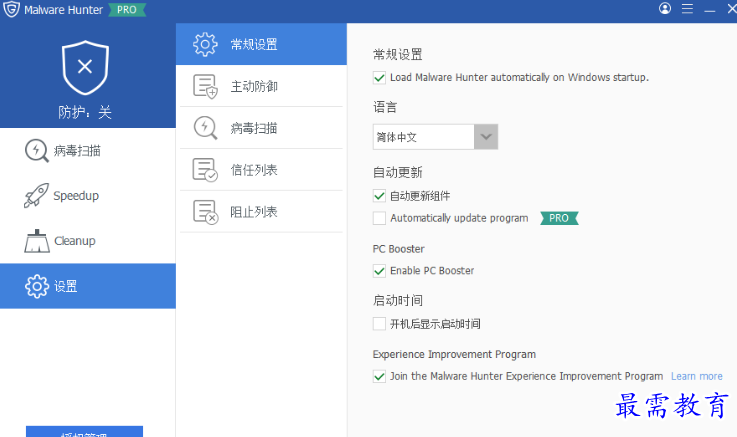
Task: Switch to the 信任列表 settings tab
Action: pos(261,170)
